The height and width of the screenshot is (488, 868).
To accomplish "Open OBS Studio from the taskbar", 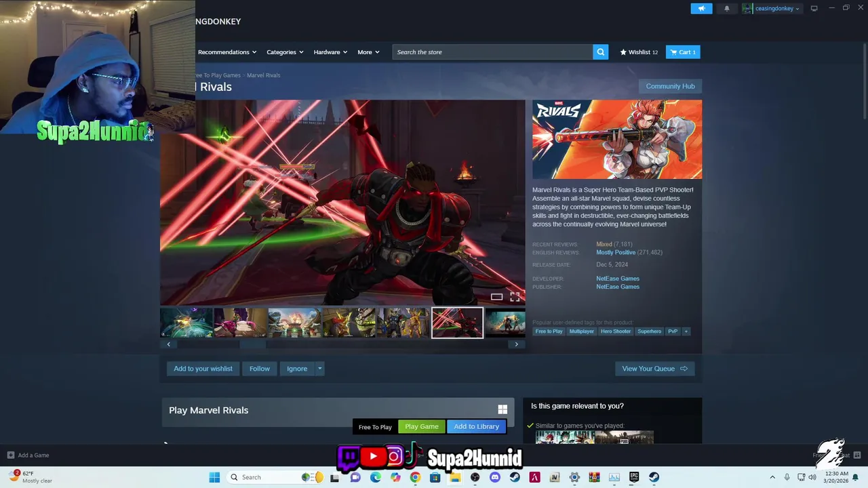I will (475, 477).
